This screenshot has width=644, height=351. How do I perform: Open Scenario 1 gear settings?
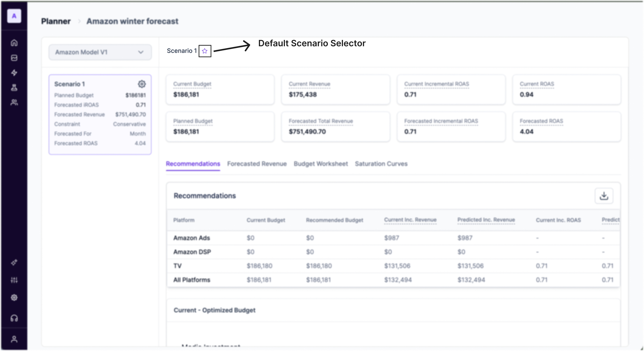[x=142, y=84]
